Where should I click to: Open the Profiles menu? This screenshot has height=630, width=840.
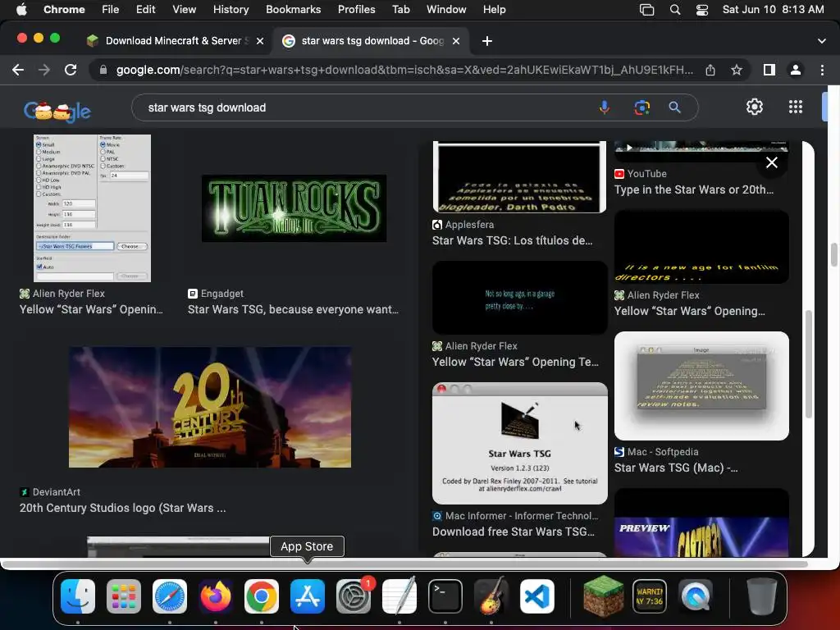[x=356, y=10]
